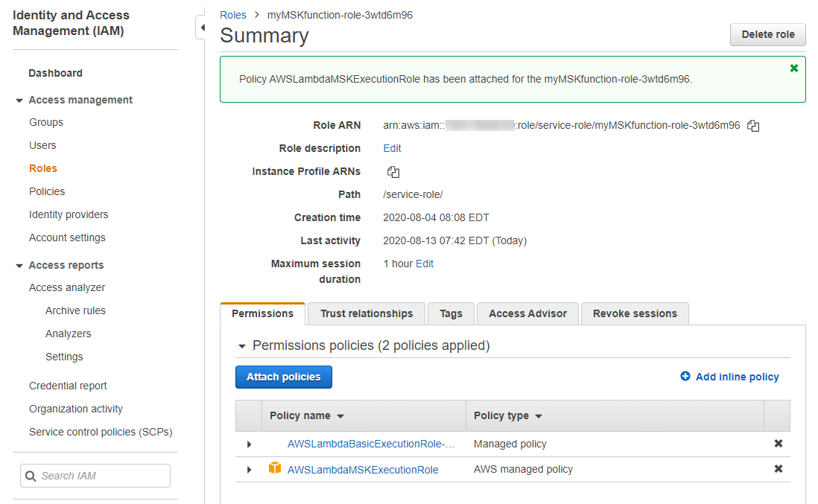Screen dimensions: 818x504
Task: Open Access analyzer Settings in the sidebar
Action: coord(63,357)
